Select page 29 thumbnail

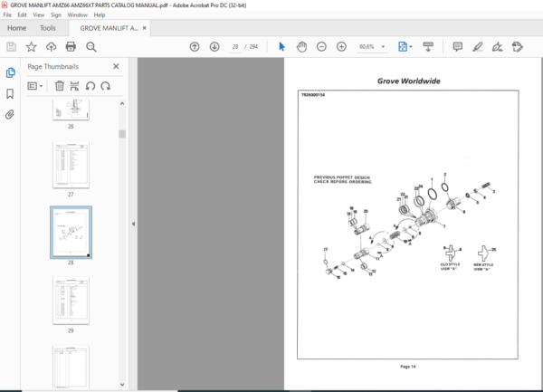tap(71, 301)
